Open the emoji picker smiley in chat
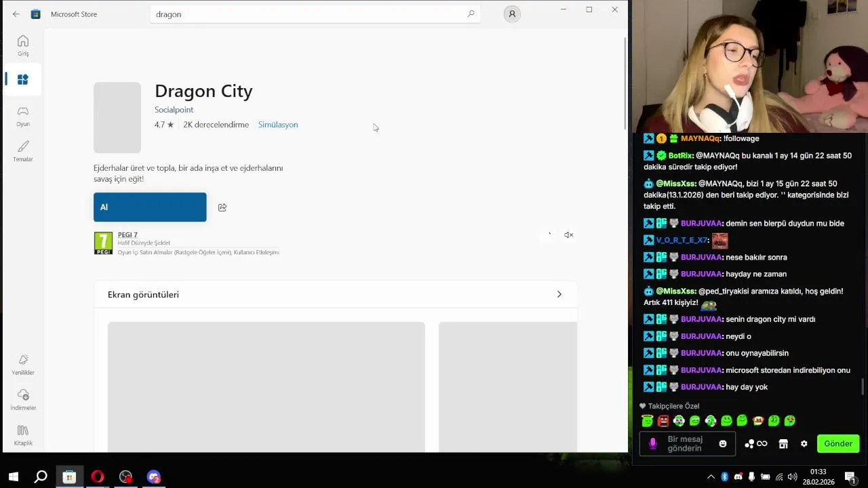The image size is (868, 488). click(x=723, y=444)
